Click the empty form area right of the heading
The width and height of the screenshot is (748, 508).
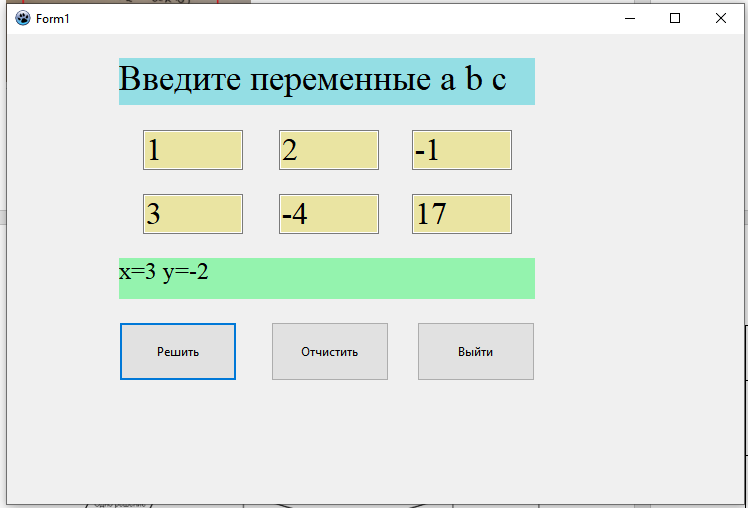tap(639, 82)
